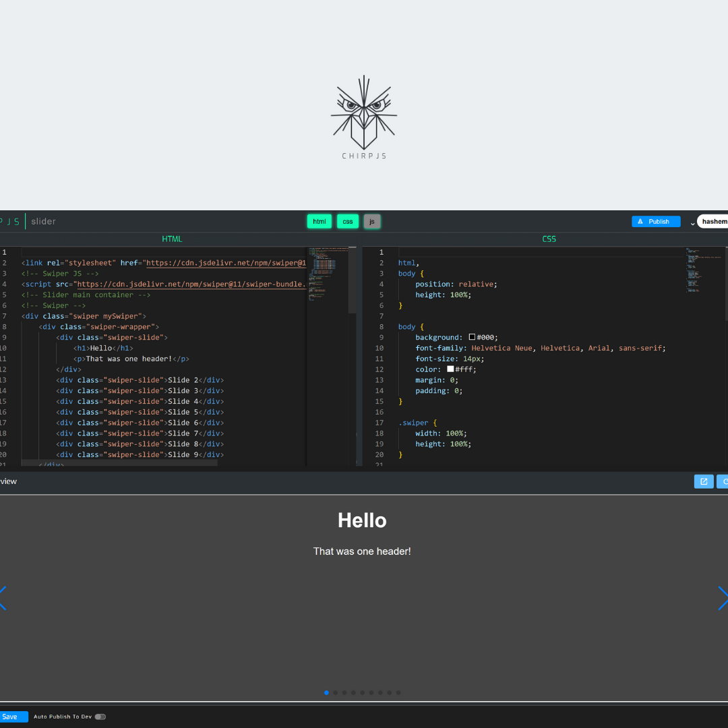Expand the user account chevron dropdown
The image size is (728, 728).
click(x=692, y=223)
